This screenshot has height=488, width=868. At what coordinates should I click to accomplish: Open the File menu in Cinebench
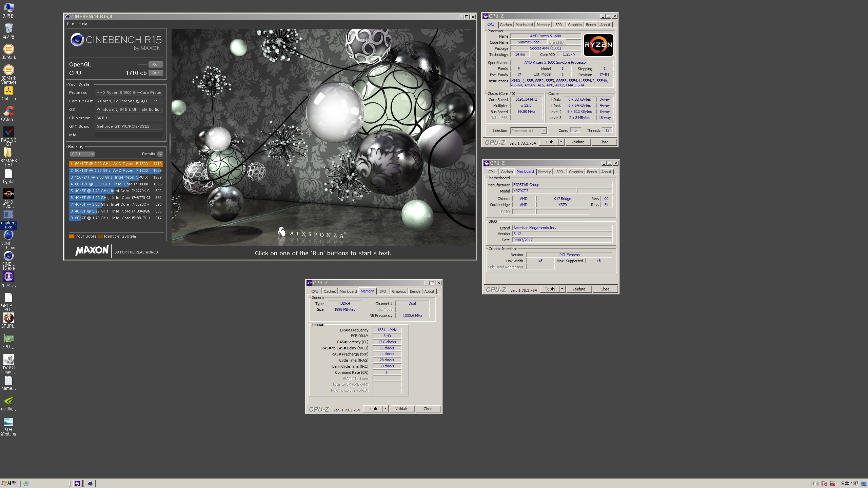(70, 23)
